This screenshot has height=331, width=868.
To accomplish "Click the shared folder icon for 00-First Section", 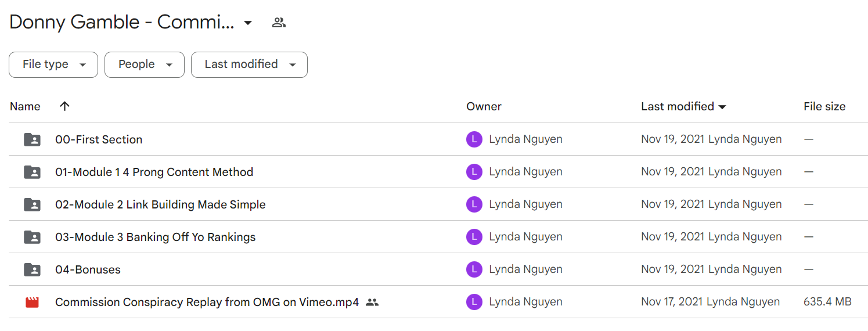I will click(x=32, y=139).
